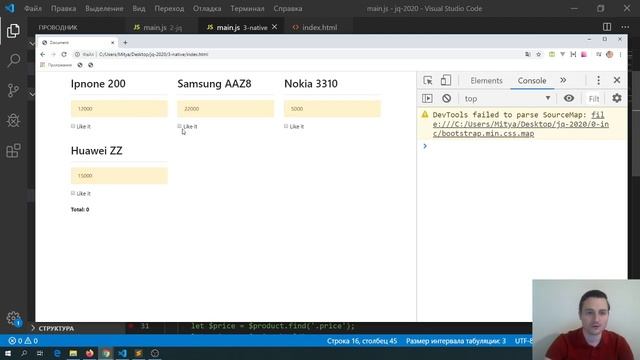
Task: Open a new browser tab
Action: pos(125,42)
